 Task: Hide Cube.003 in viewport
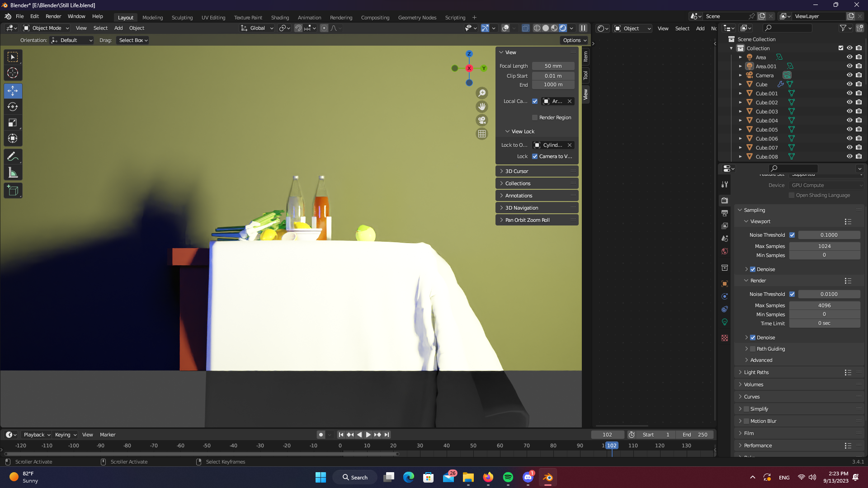click(x=849, y=111)
